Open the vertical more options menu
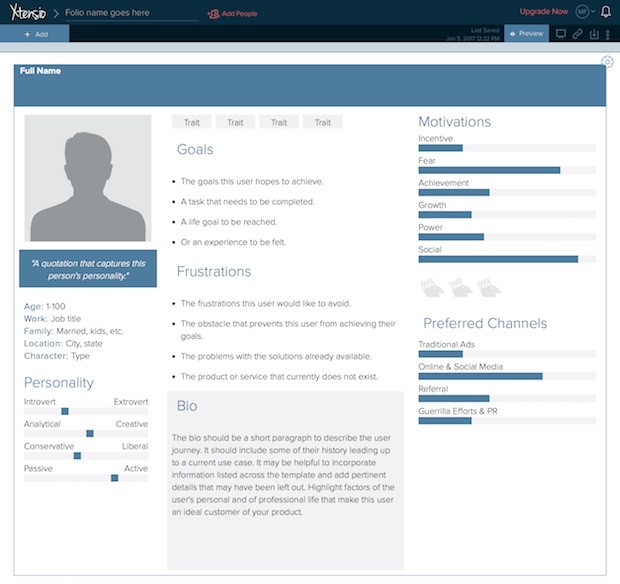 608,33
